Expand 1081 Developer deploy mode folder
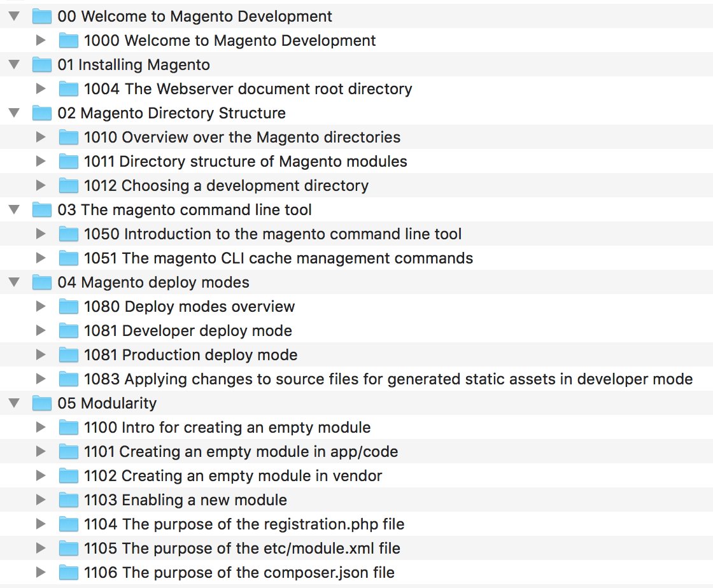This screenshot has width=713, height=588. (41, 330)
